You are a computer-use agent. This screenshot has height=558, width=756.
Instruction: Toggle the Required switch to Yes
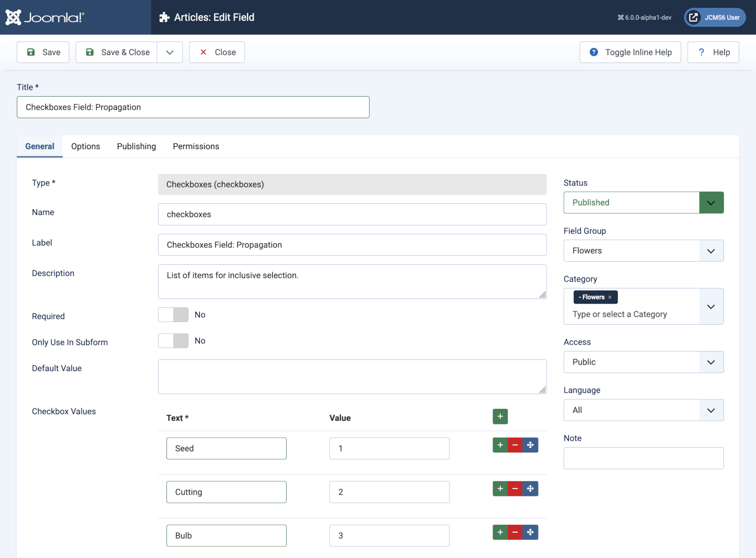tap(173, 314)
